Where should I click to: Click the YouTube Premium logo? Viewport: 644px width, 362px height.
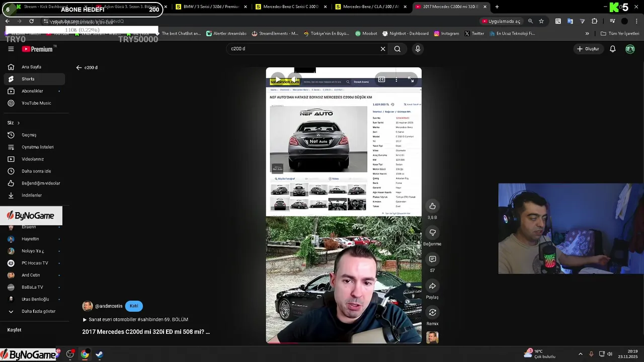point(38,49)
